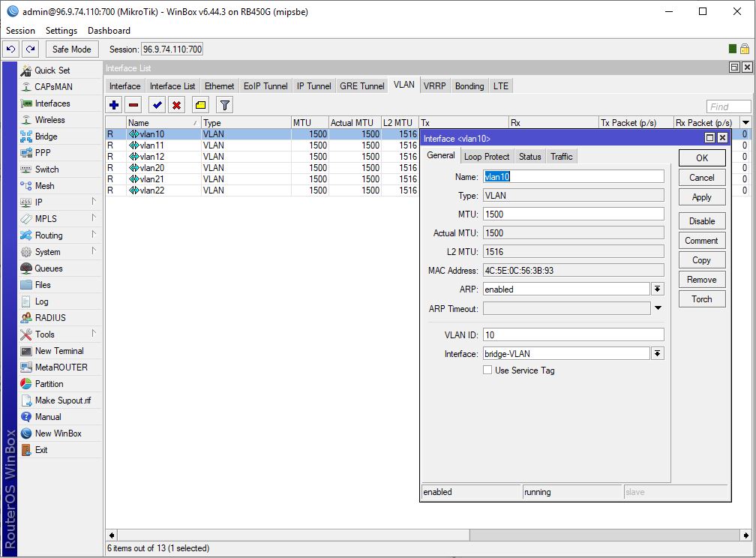The height and width of the screenshot is (558, 756).
Task: Click the MTU input field in dialog
Action: [x=573, y=214]
